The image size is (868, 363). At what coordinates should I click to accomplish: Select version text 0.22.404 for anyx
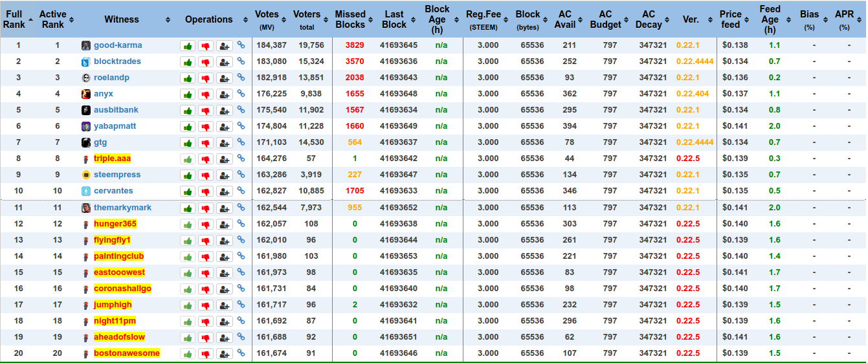pyautogui.click(x=693, y=94)
